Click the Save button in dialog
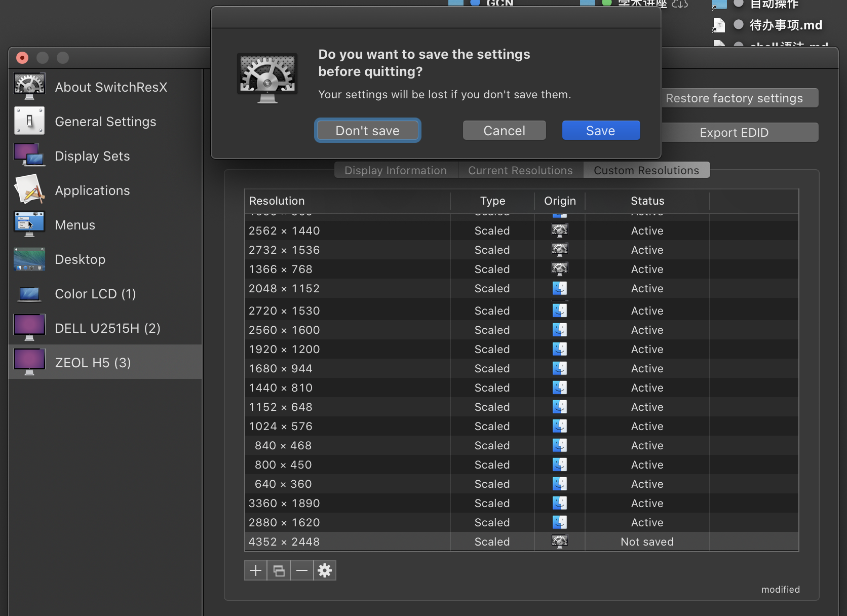Screen dimensions: 847x616 (x=601, y=131)
